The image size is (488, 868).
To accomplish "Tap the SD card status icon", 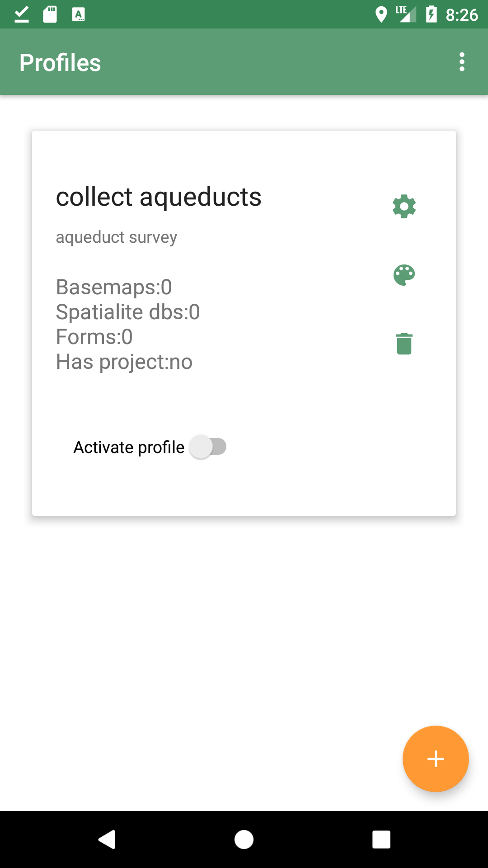I will pyautogui.click(x=50, y=14).
